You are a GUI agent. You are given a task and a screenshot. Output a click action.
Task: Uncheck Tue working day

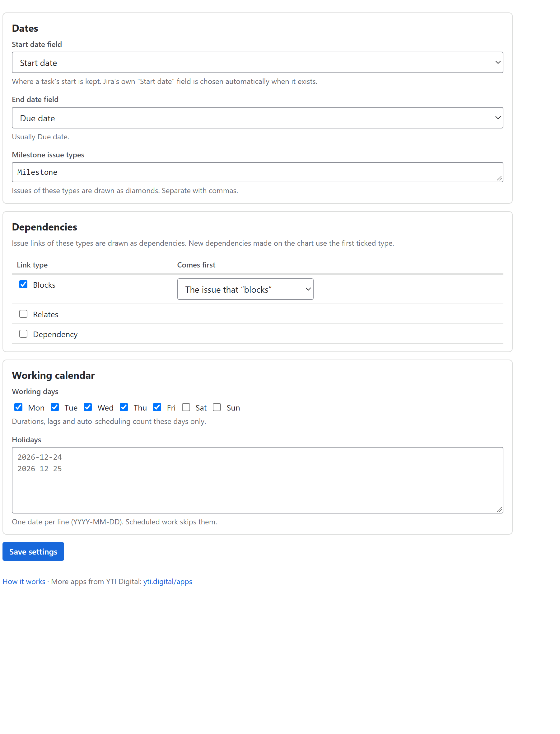[x=55, y=407]
